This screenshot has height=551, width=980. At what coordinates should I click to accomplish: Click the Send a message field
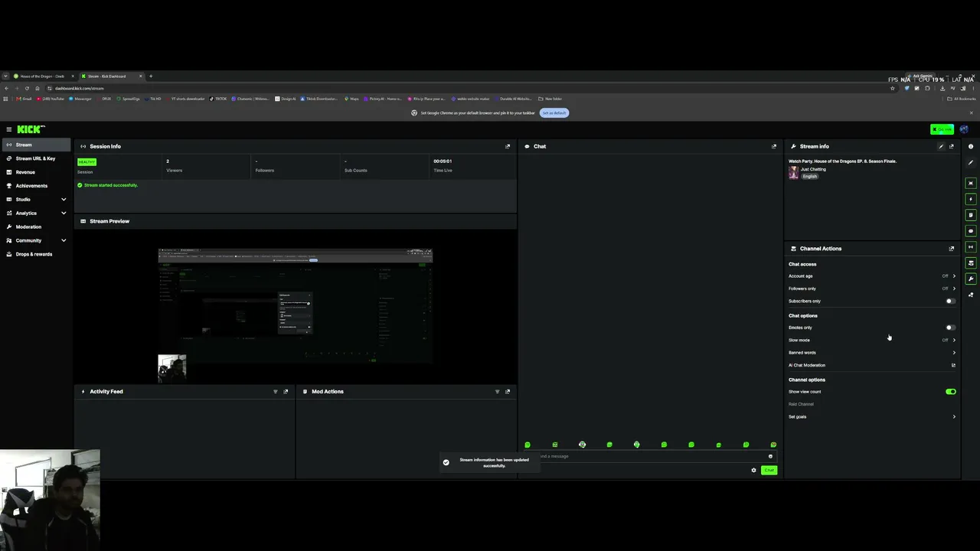[651, 456]
